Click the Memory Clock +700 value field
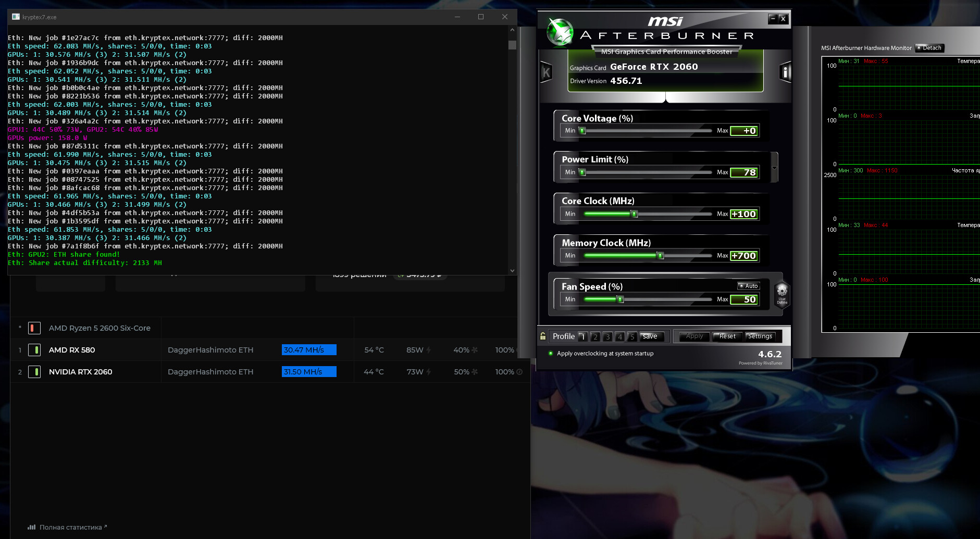Viewport: 980px width, 539px height. (744, 256)
